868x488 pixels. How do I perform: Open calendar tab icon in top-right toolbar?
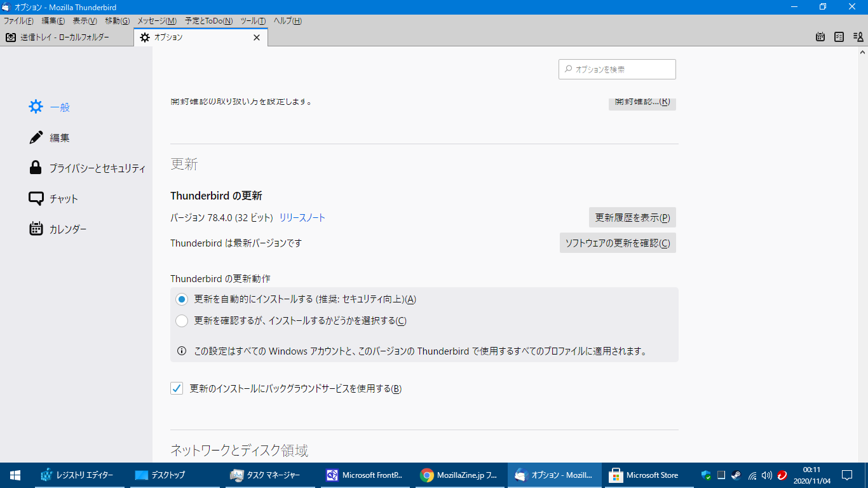pos(820,37)
